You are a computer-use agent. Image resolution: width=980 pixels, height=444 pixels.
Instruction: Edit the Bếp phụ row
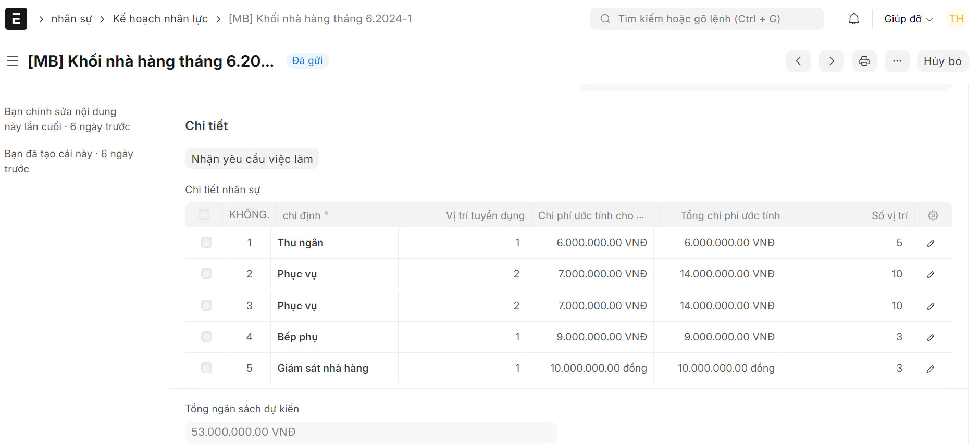point(930,337)
